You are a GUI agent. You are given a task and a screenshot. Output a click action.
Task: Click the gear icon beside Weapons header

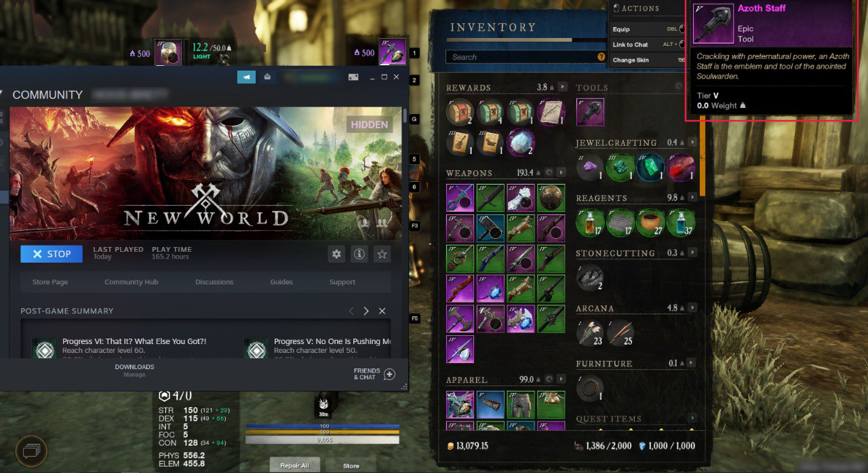(549, 173)
